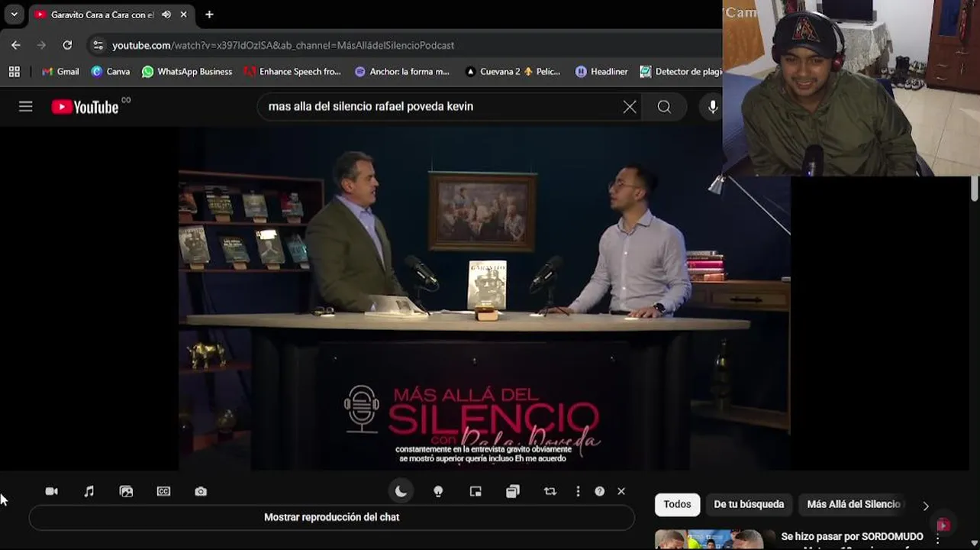This screenshot has width=980, height=550.
Task: Open the Canva bookmark
Action: [x=111, y=71]
